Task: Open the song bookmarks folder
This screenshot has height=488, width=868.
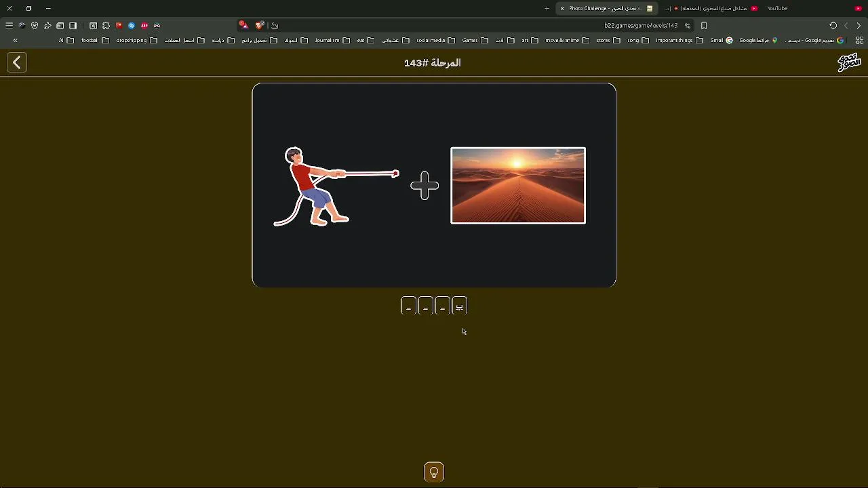Action: point(638,41)
